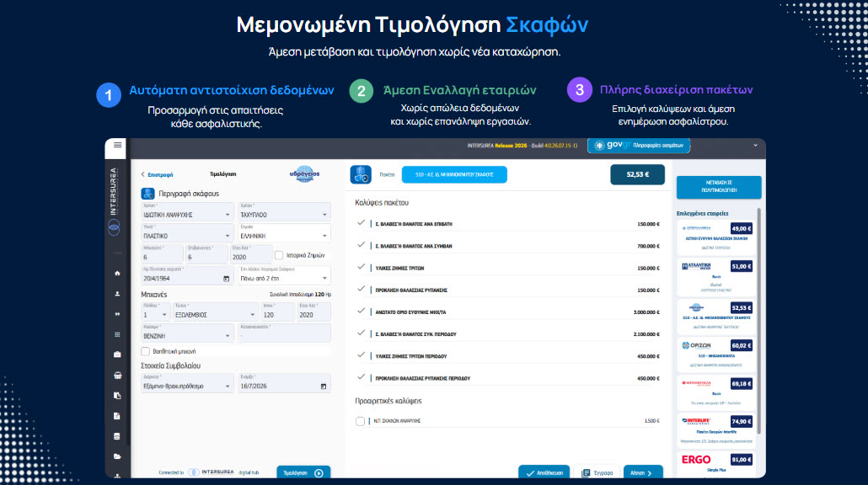
Task: Click the υδρόγειος company logo
Action: coord(304,174)
